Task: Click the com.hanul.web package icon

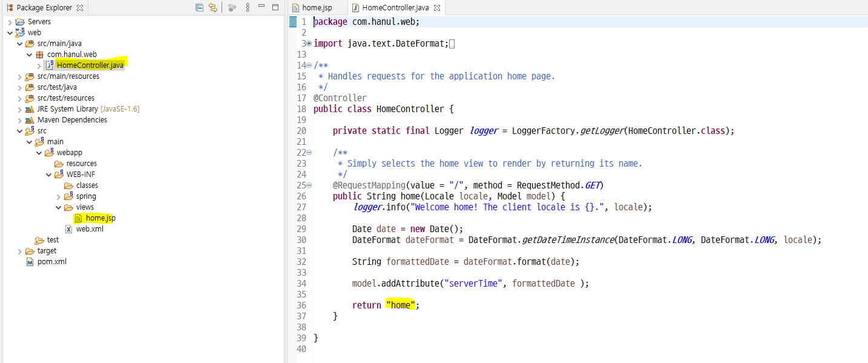Action: pyautogui.click(x=39, y=55)
